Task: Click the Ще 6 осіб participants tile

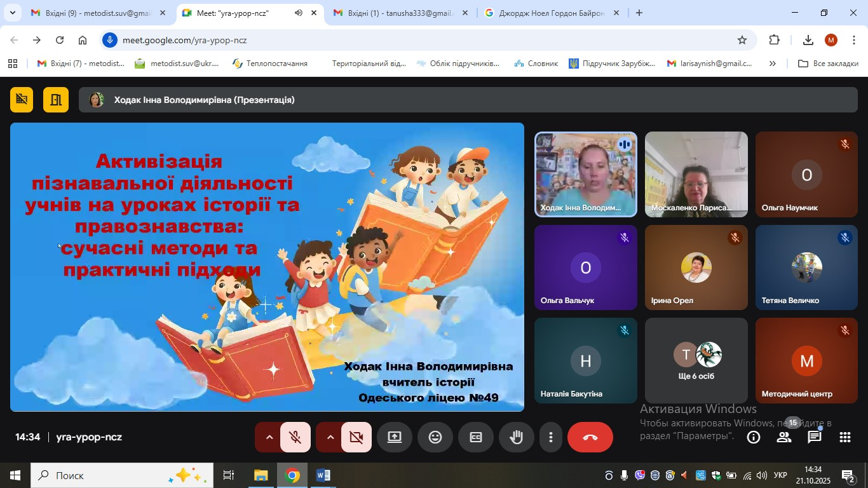Action: click(x=696, y=361)
